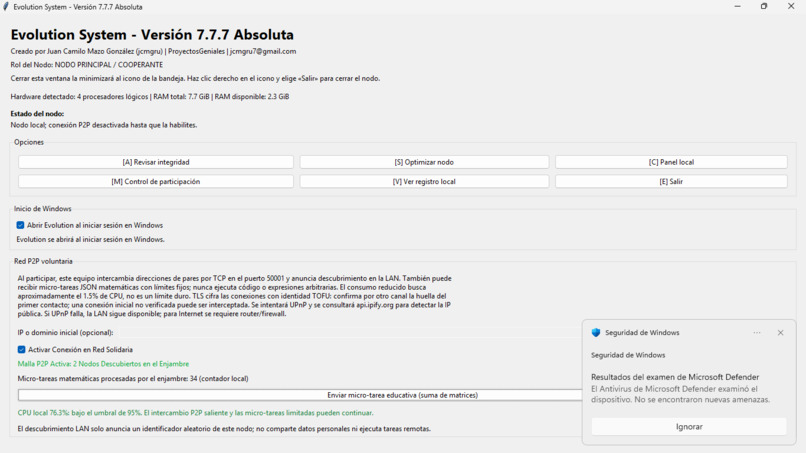Close the Evolution System window
Viewport: 806px width, 453px height.
(791, 7)
